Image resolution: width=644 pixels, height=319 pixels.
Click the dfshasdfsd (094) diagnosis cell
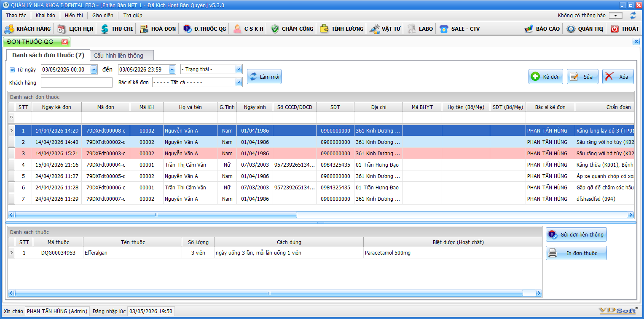pyautogui.click(x=604, y=199)
